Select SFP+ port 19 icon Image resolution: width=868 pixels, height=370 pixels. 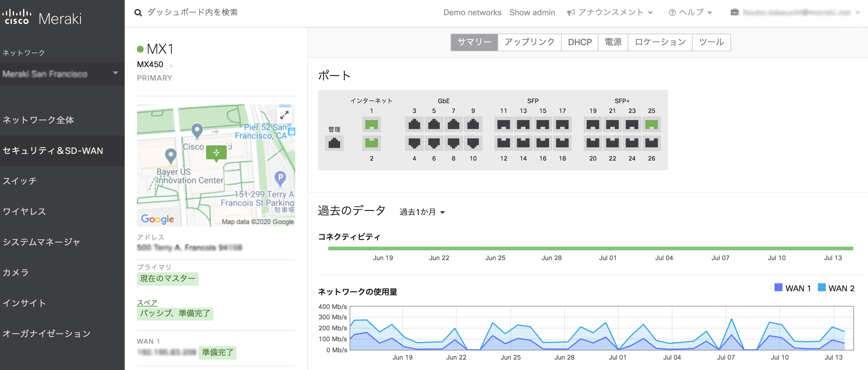[x=593, y=124]
